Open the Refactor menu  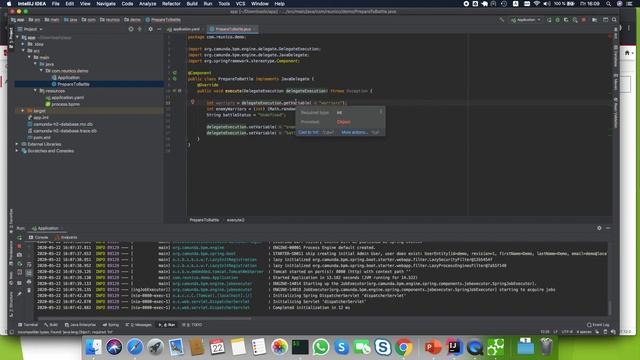(x=171, y=4)
